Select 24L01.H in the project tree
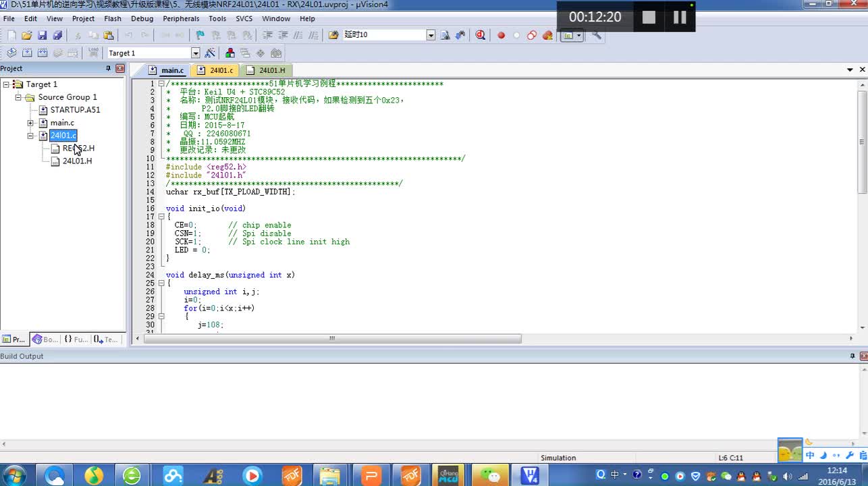The width and height of the screenshot is (868, 486). point(77,161)
